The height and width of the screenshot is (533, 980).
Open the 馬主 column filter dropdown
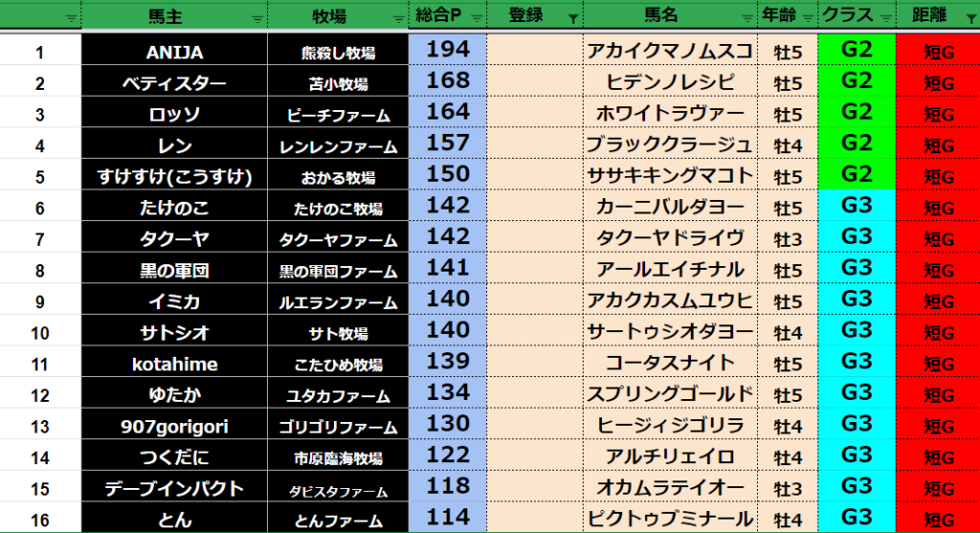[x=256, y=18]
